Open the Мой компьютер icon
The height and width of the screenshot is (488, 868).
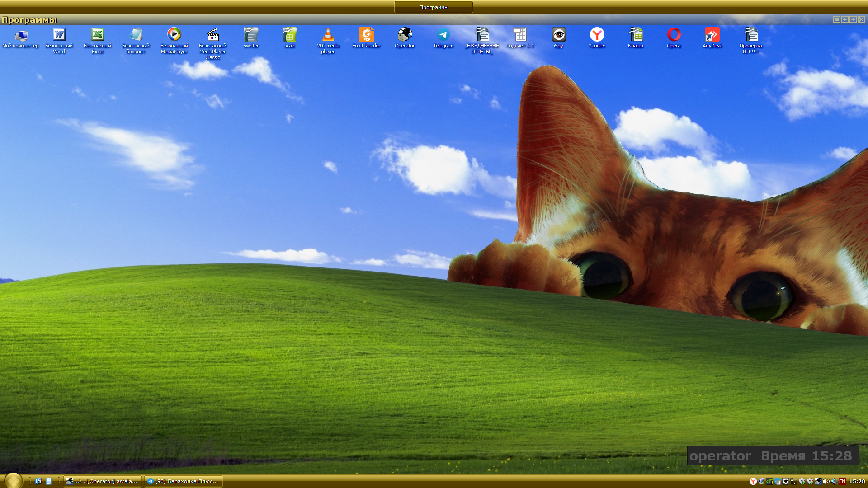click(x=21, y=35)
